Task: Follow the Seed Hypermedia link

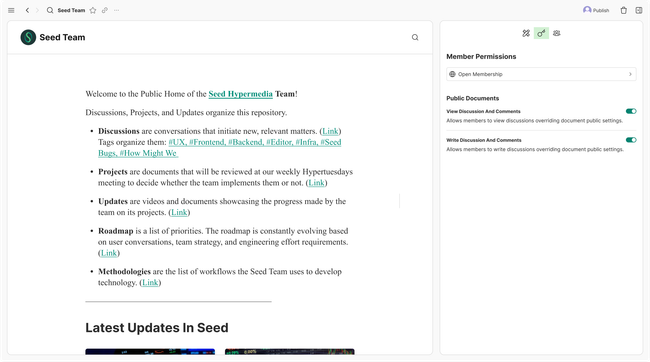Action: coord(240,94)
